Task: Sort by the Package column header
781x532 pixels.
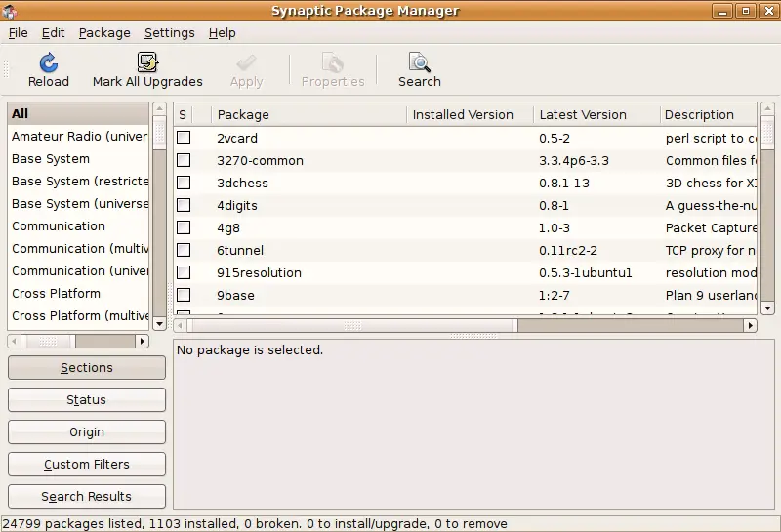Action: point(308,114)
